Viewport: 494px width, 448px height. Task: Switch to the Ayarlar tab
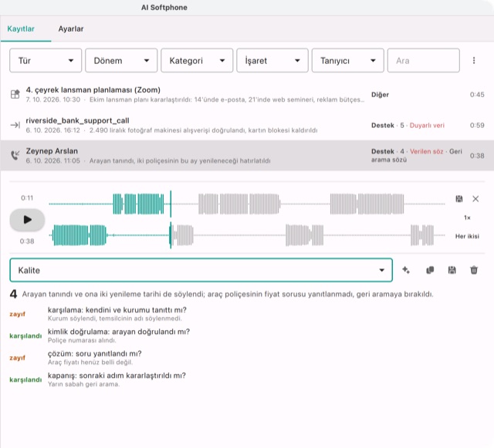pos(71,29)
